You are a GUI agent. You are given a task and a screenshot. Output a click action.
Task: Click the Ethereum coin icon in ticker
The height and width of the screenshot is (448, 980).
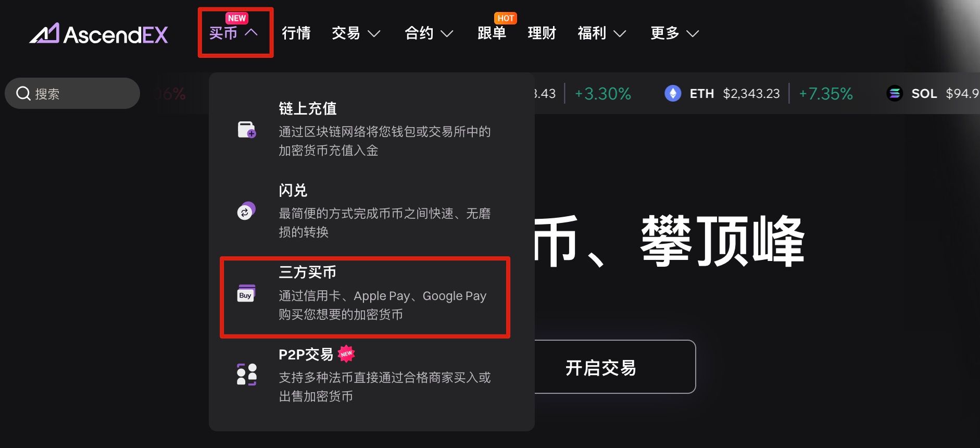pyautogui.click(x=673, y=94)
